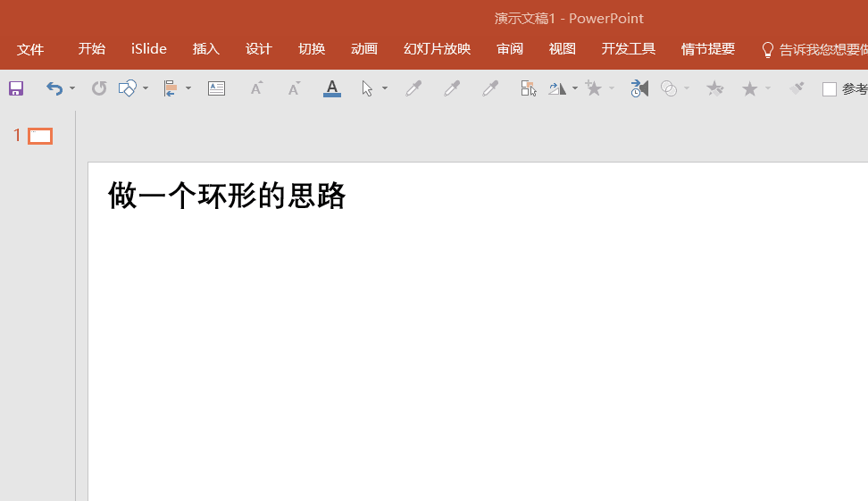Select the 切换 tab
Viewport: 868px width, 501px height.
pyautogui.click(x=312, y=49)
